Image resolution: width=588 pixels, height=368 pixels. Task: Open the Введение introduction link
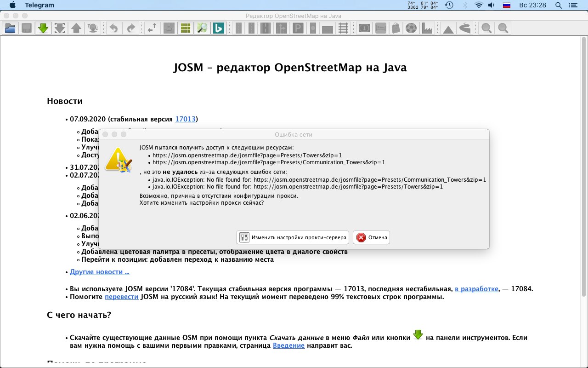point(289,345)
